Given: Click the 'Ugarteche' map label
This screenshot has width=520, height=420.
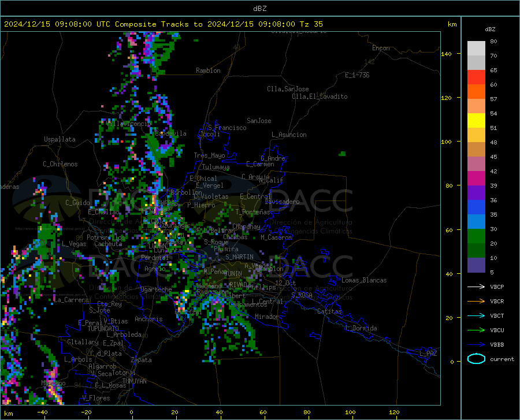Looking at the screenshot, I should pos(156,289).
